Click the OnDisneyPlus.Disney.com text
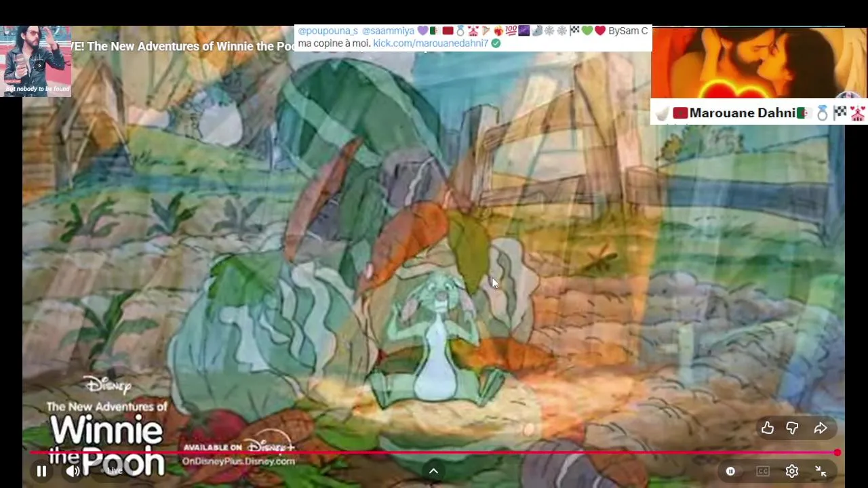Viewport: 868px width, 488px height. click(239, 462)
